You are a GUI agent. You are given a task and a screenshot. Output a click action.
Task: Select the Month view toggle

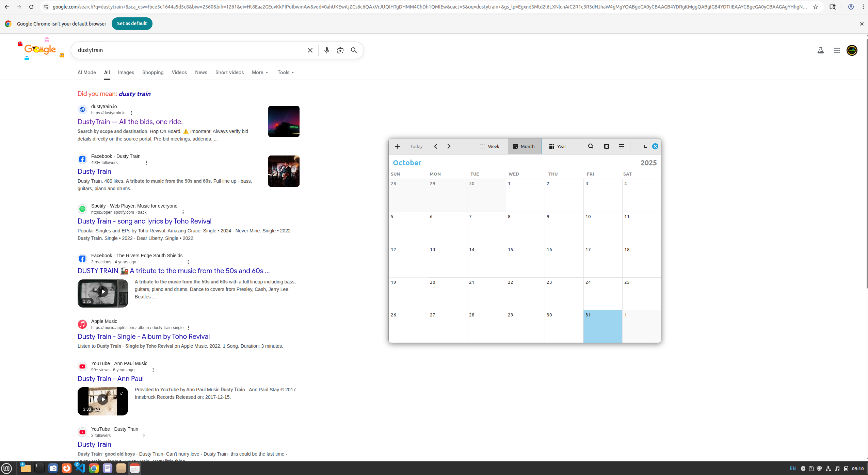click(x=524, y=146)
